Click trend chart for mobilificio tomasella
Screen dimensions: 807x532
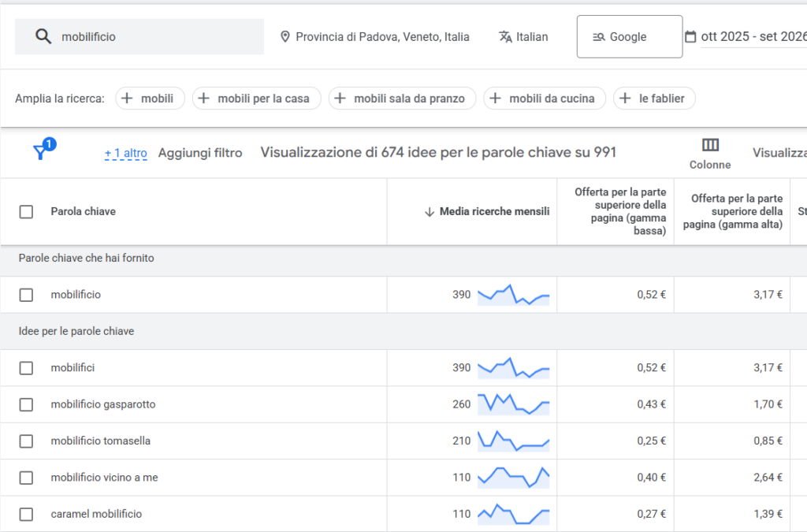514,441
